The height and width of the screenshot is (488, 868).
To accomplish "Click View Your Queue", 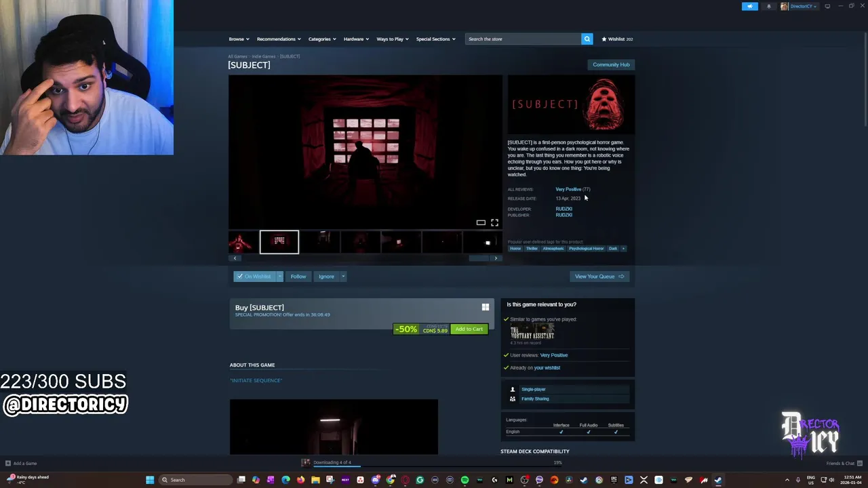I will [x=599, y=277].
